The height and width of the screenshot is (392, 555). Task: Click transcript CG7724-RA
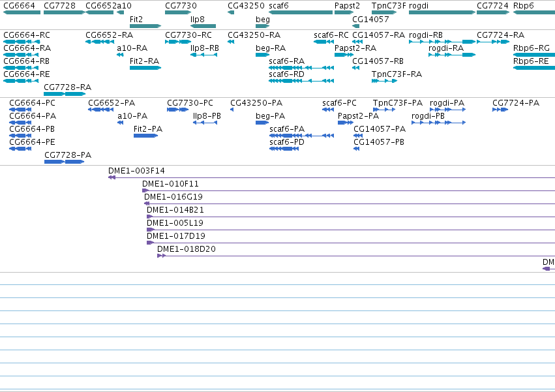[x=500, y=35]
